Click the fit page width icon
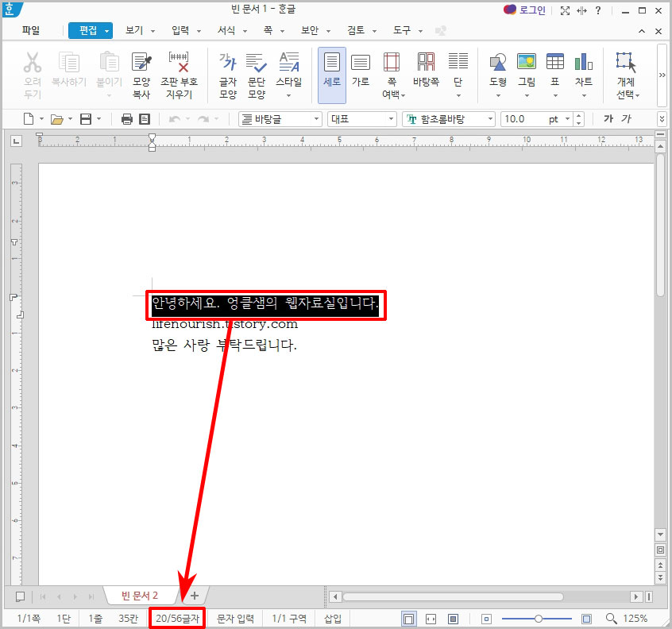Screen dimensions: 672x629 tap(431, 619)
